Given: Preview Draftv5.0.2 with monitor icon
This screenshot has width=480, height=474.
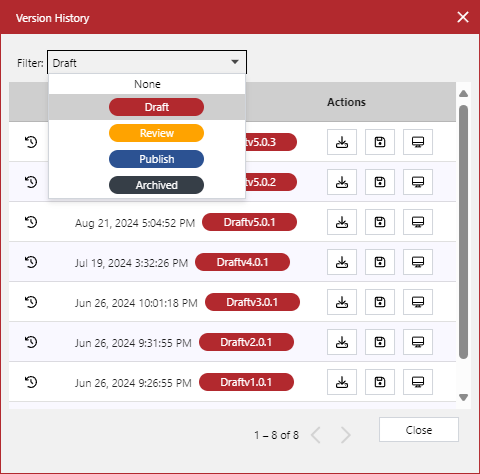Looking at the screenshot, I should tap(418, 182).
